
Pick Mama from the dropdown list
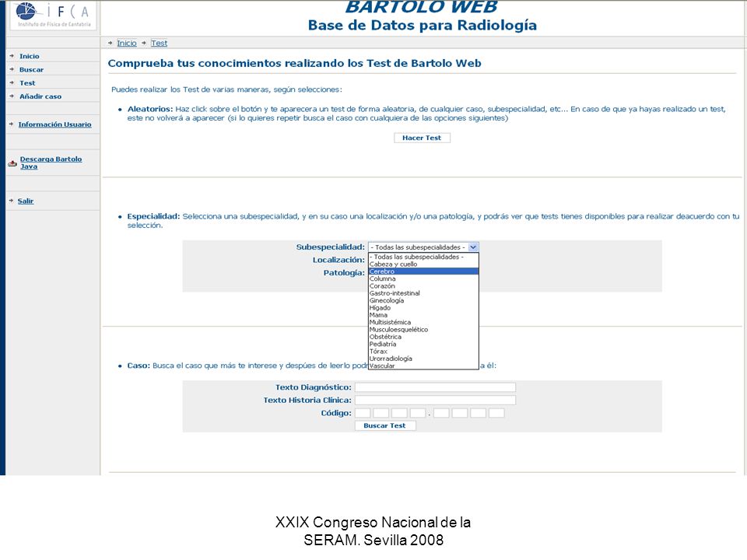coord(423,315)
